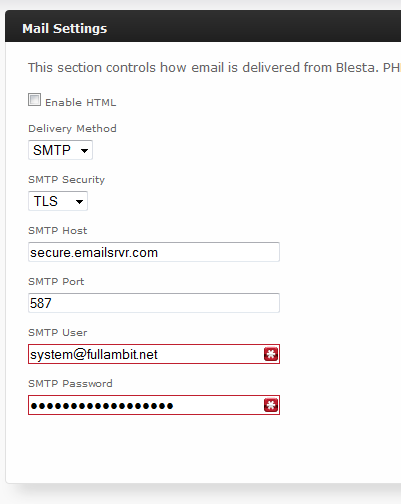Click the SMTP Host label
This screenshot has width=401, height=504.
coord(58,231)
